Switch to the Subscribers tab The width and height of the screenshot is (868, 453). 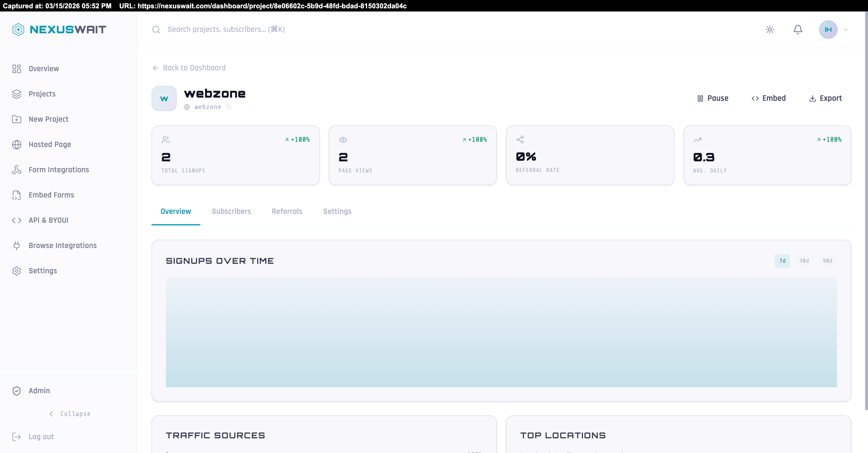pos(231,211)
